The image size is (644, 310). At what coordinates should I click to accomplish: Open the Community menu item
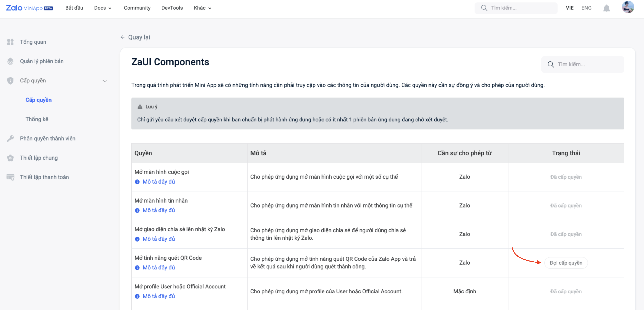click(x=137, y=8)
